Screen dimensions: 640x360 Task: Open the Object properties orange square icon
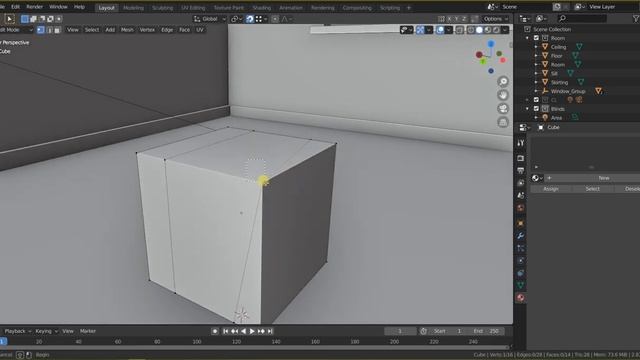(520, 223)
